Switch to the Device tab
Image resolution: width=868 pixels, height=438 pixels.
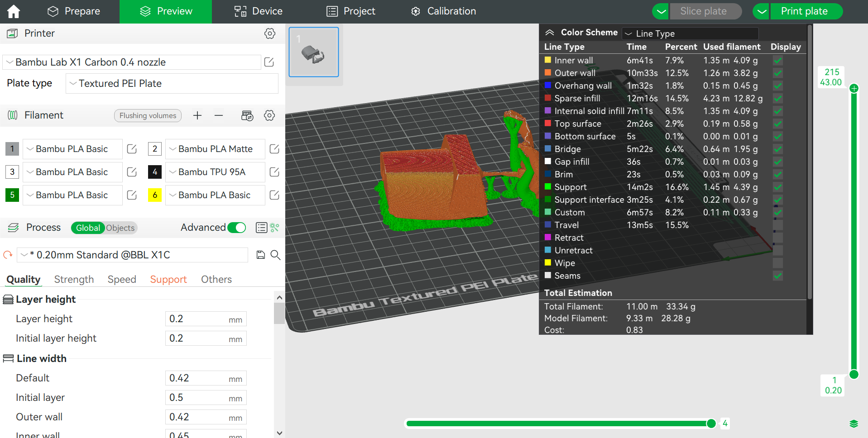[258, 11]
